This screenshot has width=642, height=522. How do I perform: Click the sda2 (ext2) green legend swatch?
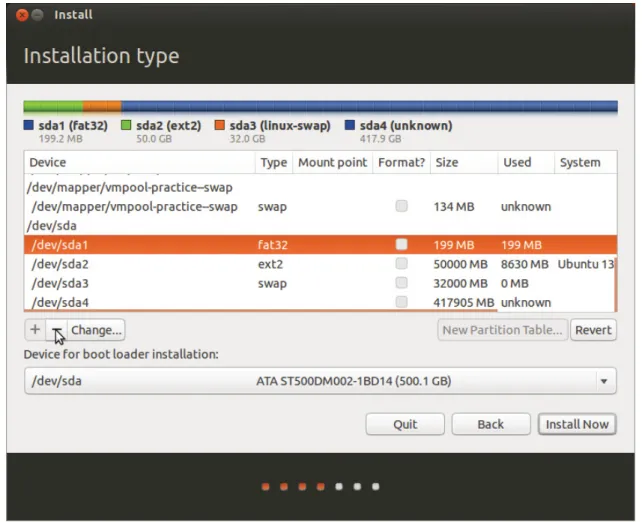click(x=126, y=125)
